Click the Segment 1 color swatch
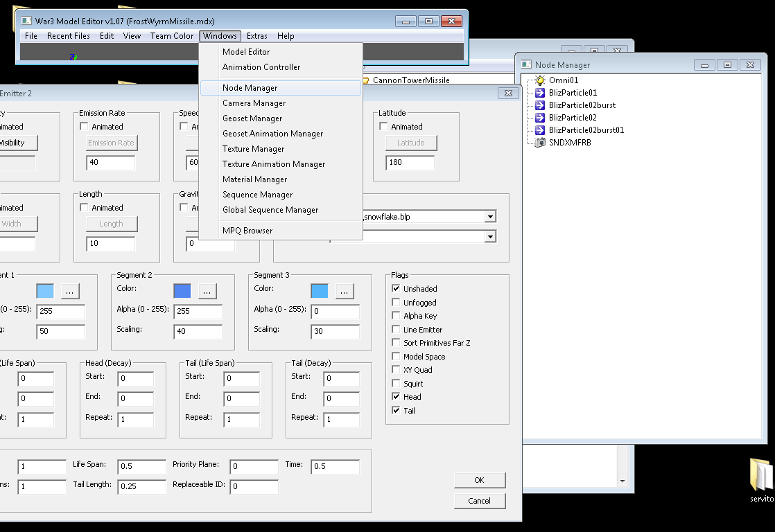Image resolution: width=775 pixels, height=532 pixels. click(45, 292)
